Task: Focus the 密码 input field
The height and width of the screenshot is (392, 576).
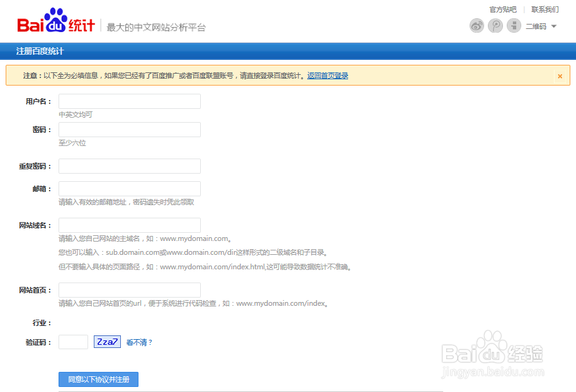Action: pos(129,130)
